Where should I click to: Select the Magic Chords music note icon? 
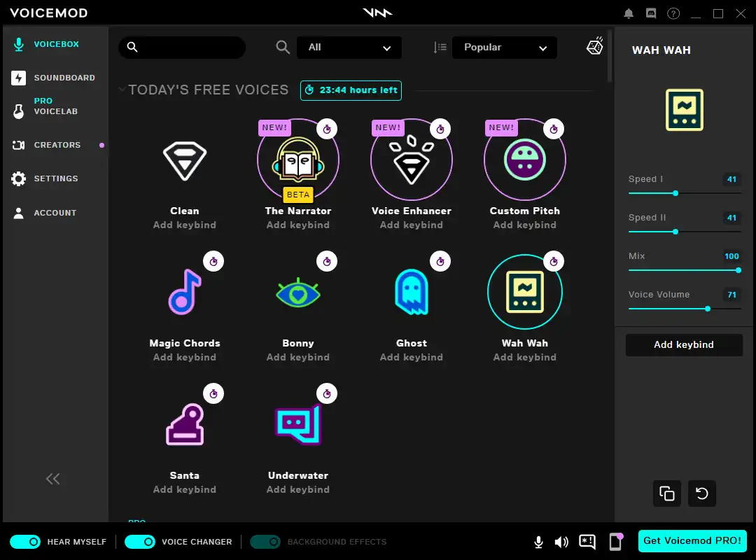pyautogui.click(x=185, y=293)
